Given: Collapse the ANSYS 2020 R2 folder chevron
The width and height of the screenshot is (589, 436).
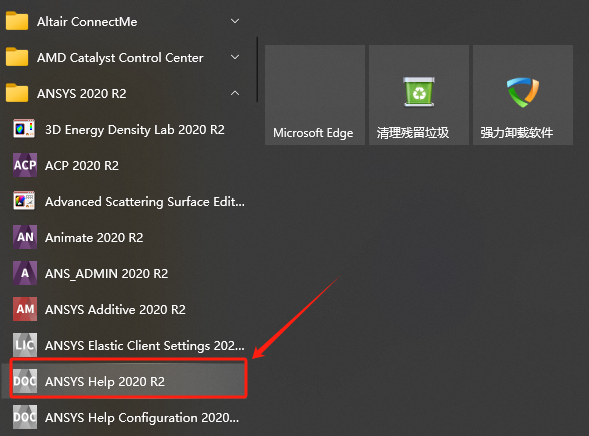Looking at the screenshot, I should [x=235, y=93].
